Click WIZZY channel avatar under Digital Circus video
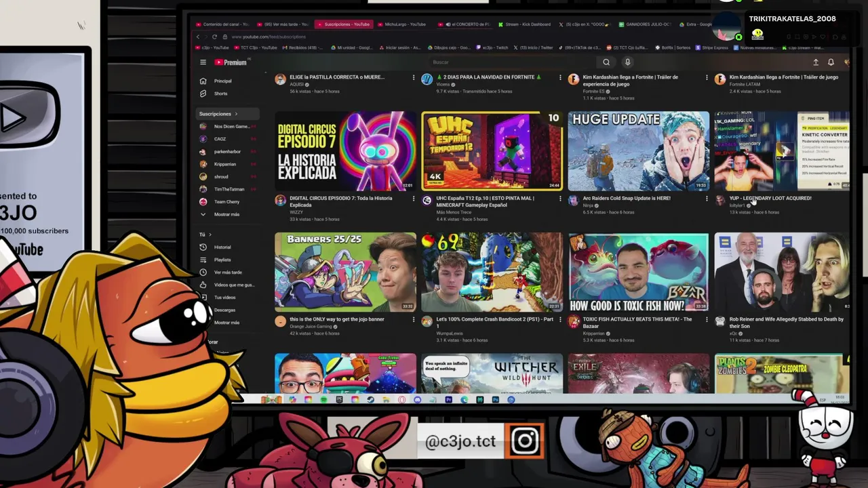 280,201
